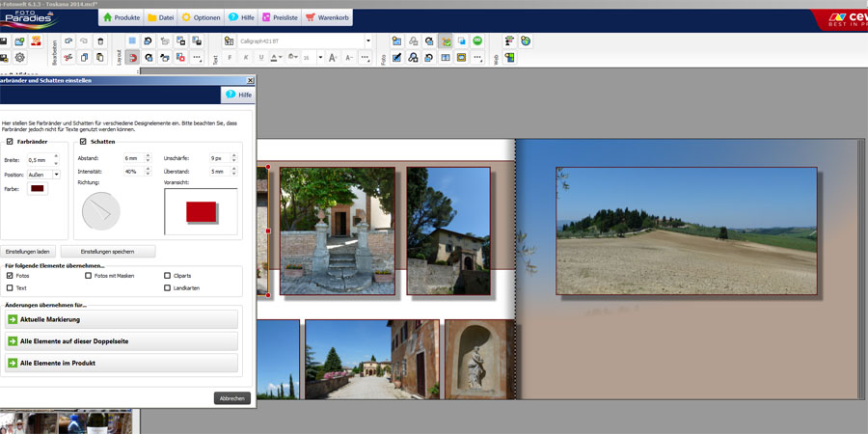The height and width of the screenshot is (434, 868).
Task: Click the increase font size A+ icon
Action: pyautogui.click(x=333, y=58)
